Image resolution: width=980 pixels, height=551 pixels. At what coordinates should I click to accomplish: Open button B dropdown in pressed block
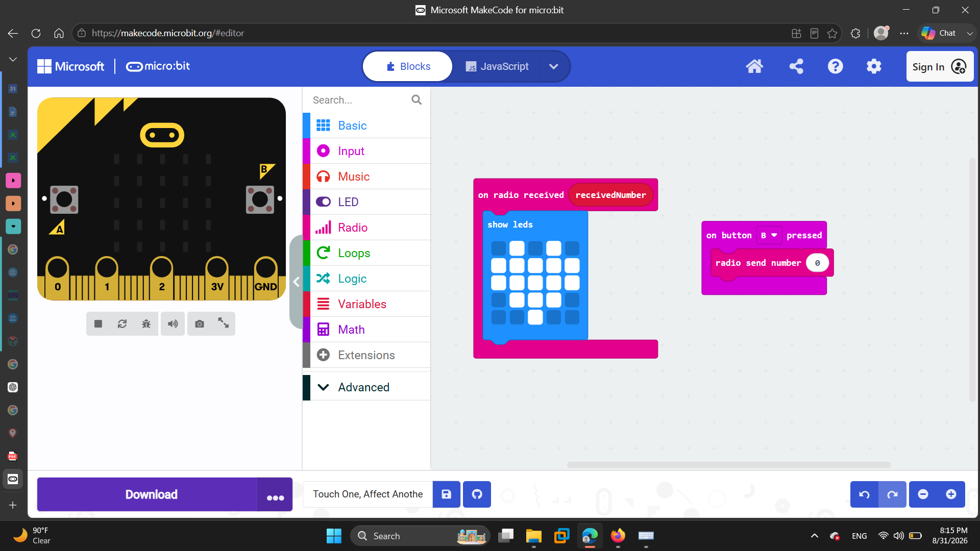[769, 235]
